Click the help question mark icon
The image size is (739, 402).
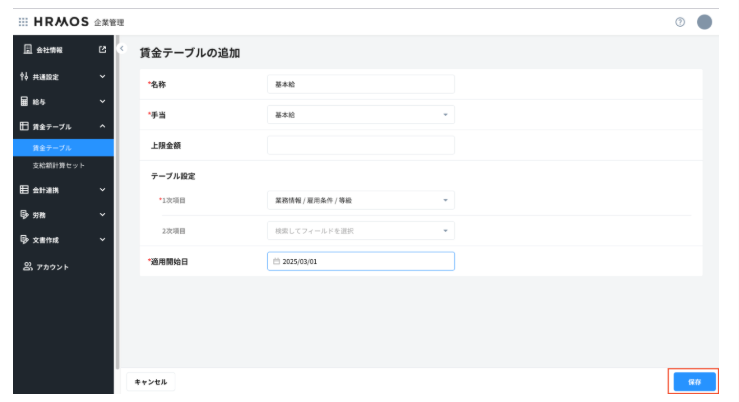point(680,22)
